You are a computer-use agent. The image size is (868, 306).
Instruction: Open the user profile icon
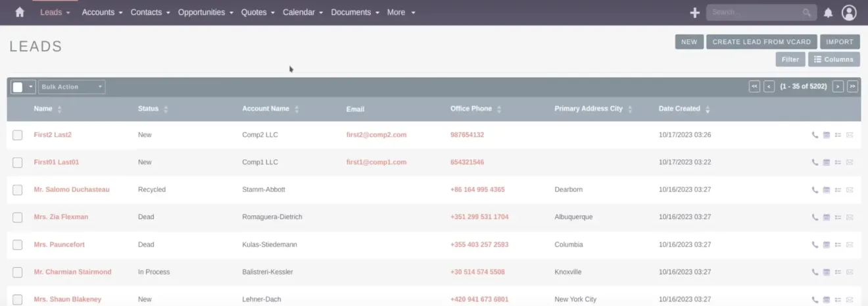coord(849,13)
